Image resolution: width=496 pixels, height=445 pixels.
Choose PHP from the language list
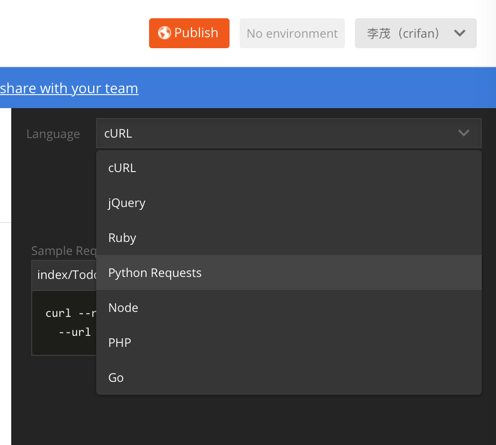[x=289, y=343]
